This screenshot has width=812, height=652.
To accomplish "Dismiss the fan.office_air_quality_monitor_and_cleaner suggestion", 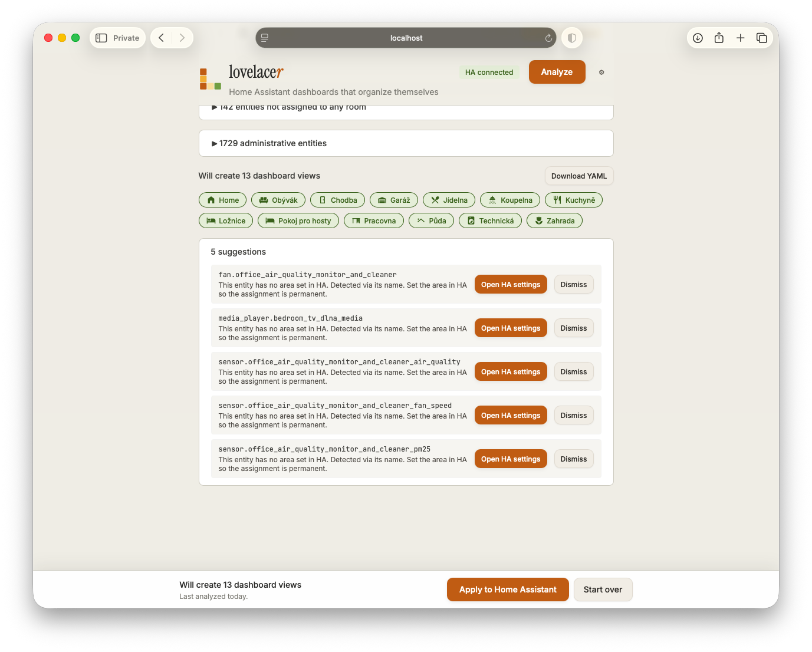I will coord(574,285).
